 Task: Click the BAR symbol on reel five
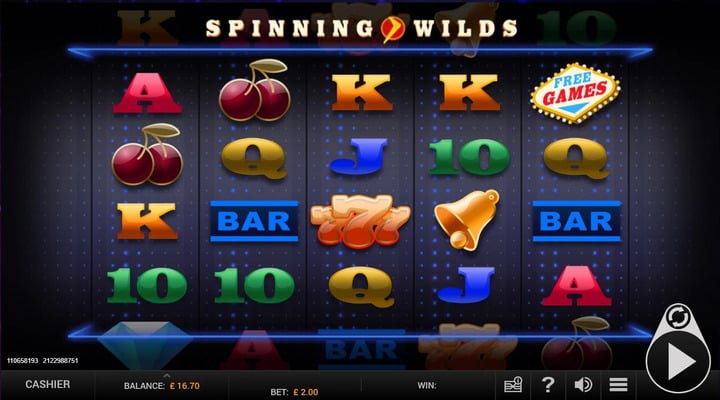click(577, 221)
